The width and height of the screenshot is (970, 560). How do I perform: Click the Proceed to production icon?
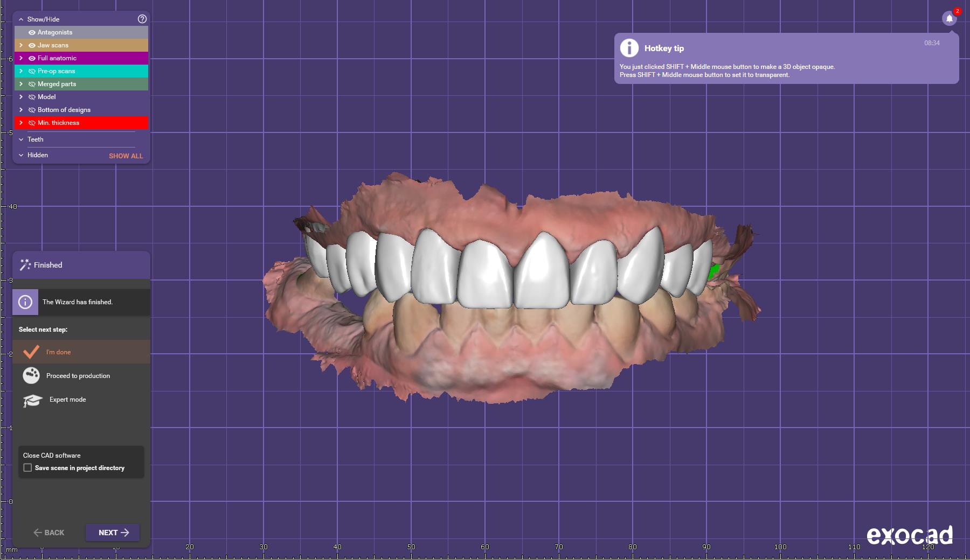(x=31, y=375)
